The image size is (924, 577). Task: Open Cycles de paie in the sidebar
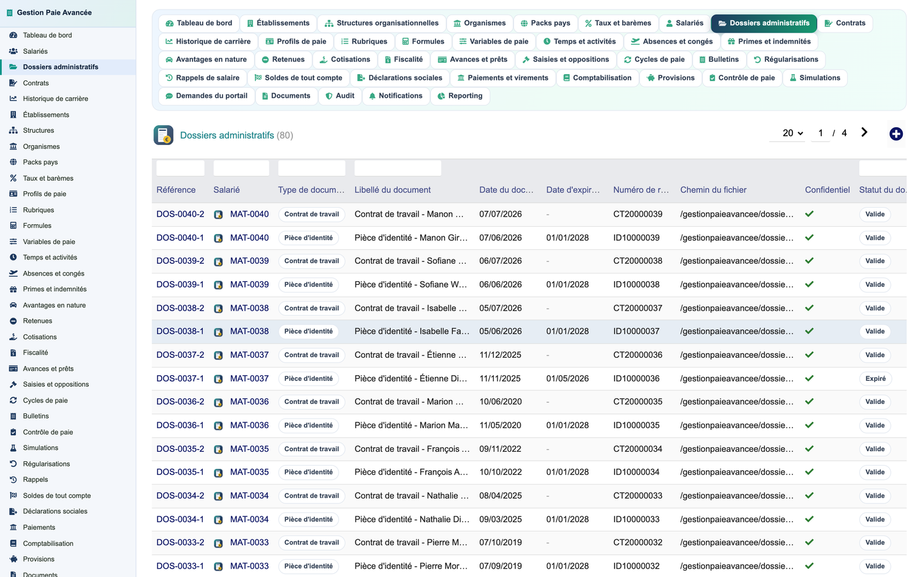pos(45,401)
